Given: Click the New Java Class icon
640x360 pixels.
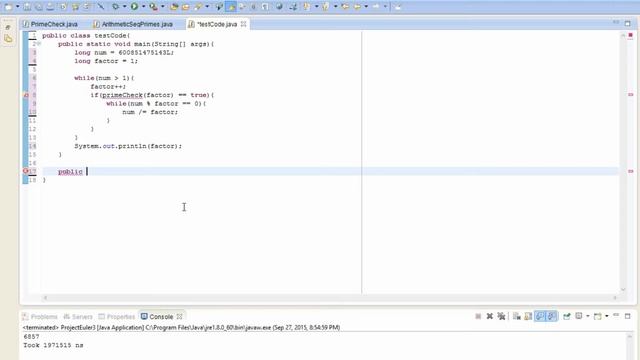Looking at the screenshot, I should 198,7.
